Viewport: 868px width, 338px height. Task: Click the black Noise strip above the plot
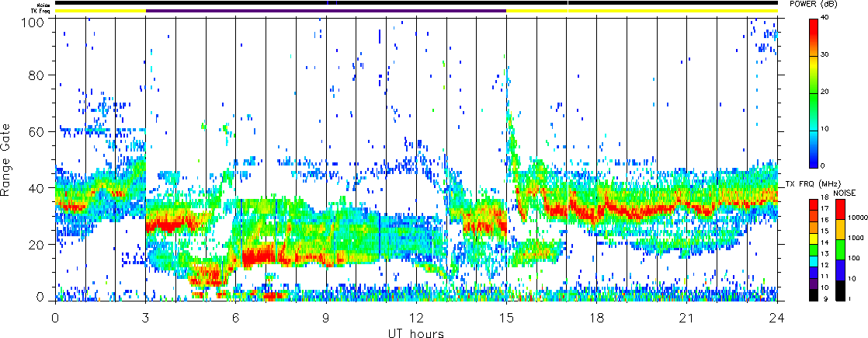click(x=416, y=3)
